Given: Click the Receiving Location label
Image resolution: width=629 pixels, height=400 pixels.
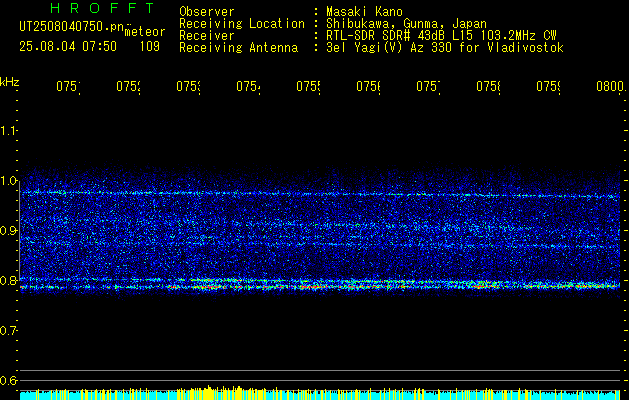Looking at the screenshot, I should tap(242, 24).
